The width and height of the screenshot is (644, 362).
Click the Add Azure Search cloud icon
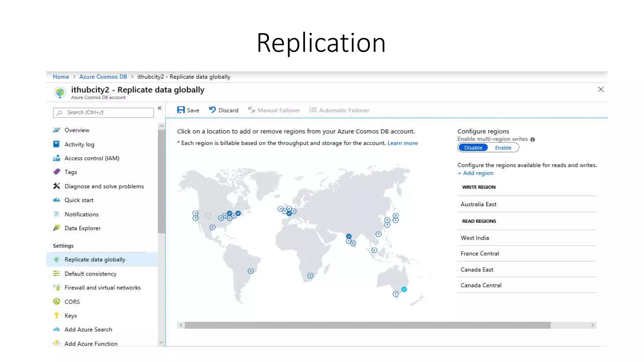pyautogui.click(x=57, y=329)
